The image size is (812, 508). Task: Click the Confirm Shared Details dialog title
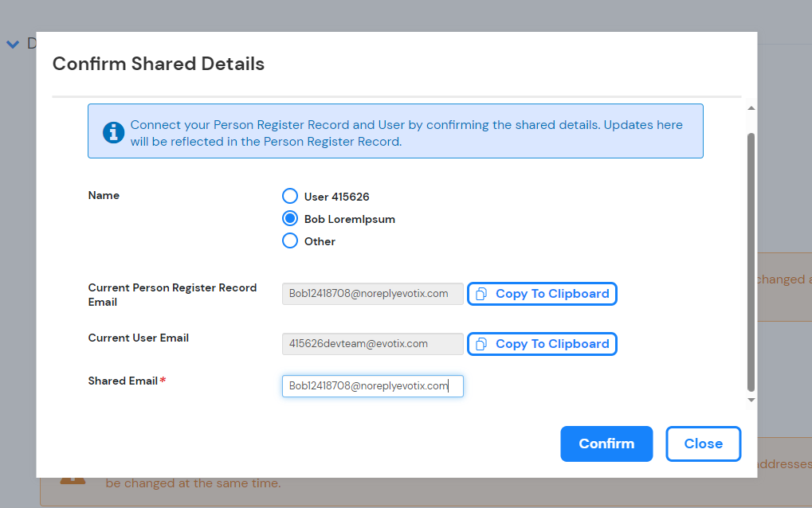tap(158, 64)
